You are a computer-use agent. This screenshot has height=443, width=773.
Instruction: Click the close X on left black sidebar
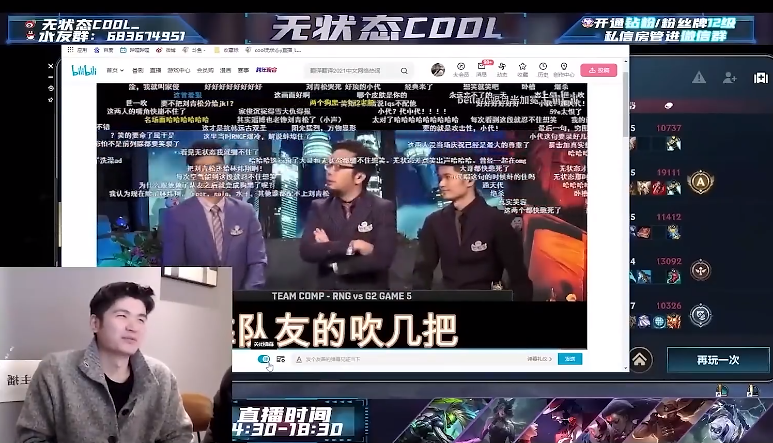click(x=50, y=66)
